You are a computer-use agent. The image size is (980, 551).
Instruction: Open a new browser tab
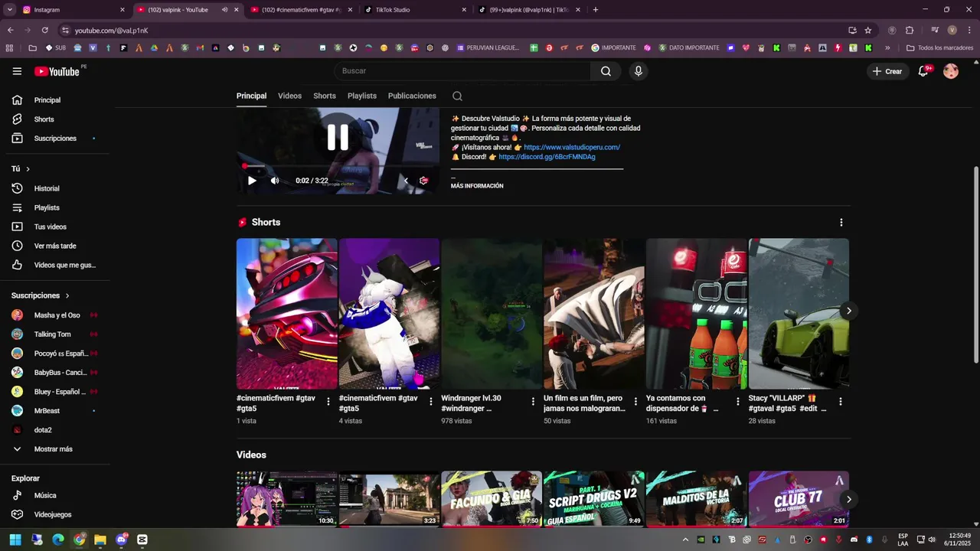(x=596, y=10)
